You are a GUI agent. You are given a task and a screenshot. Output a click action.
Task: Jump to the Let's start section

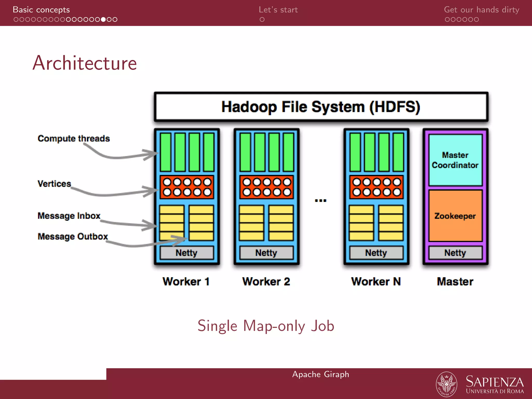(278, 10)
